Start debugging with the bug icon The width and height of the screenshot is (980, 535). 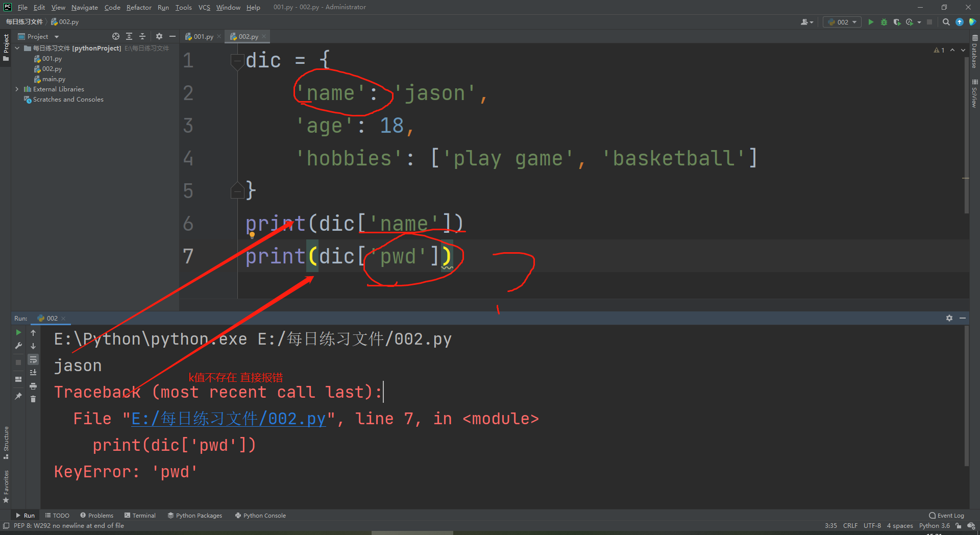pos(884,22)
